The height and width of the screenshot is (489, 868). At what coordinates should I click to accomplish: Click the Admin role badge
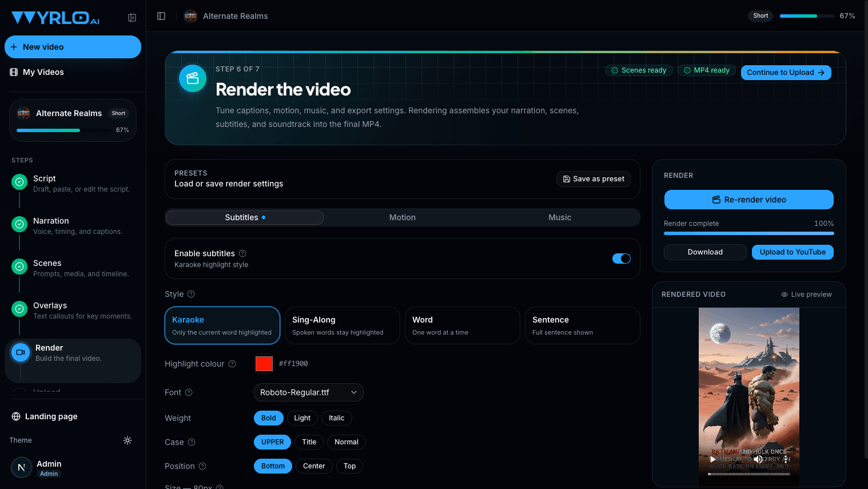point(49,474)
